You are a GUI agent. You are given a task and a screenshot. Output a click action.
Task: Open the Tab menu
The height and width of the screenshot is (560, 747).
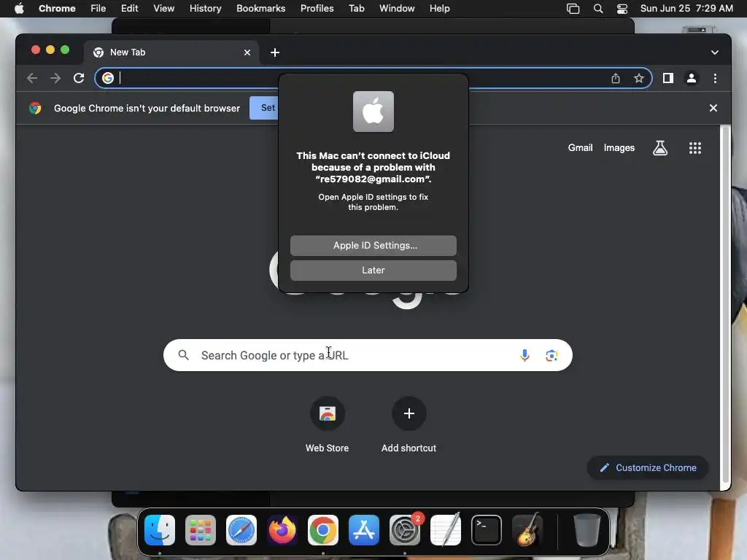tap(356, 9)
